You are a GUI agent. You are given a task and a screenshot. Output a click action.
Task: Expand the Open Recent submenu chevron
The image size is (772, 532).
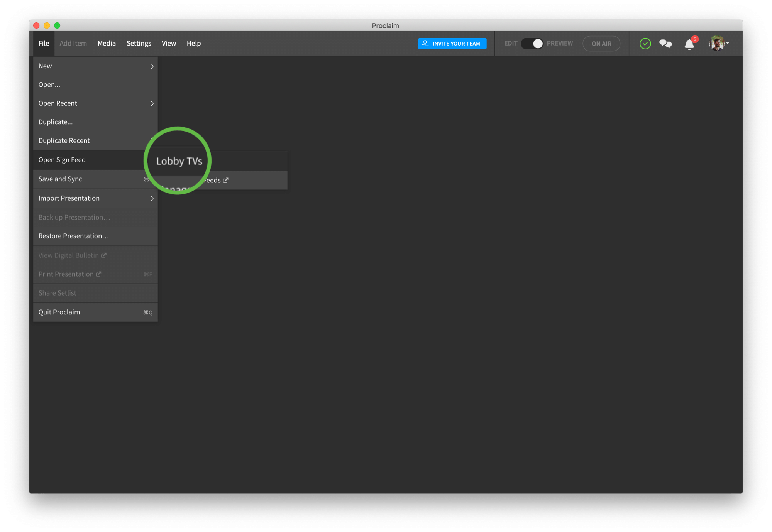click(x=152, y=103)
